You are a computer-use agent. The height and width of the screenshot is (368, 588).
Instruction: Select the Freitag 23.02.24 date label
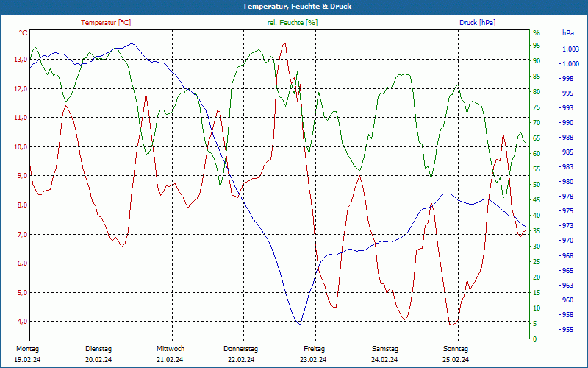(x=314, y=354)
